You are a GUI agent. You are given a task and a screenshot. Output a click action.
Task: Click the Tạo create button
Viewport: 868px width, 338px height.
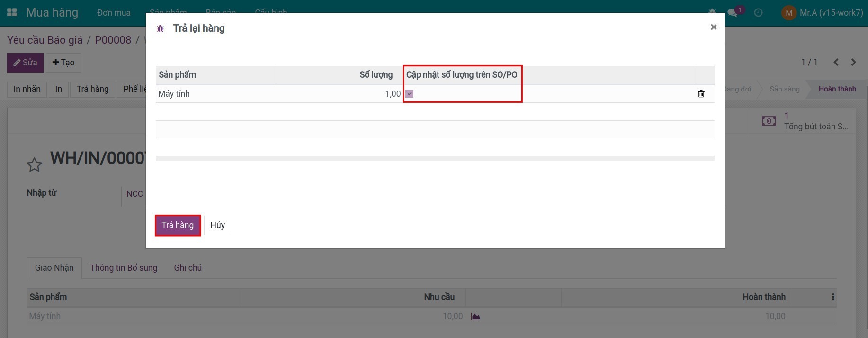pos(63,63)
